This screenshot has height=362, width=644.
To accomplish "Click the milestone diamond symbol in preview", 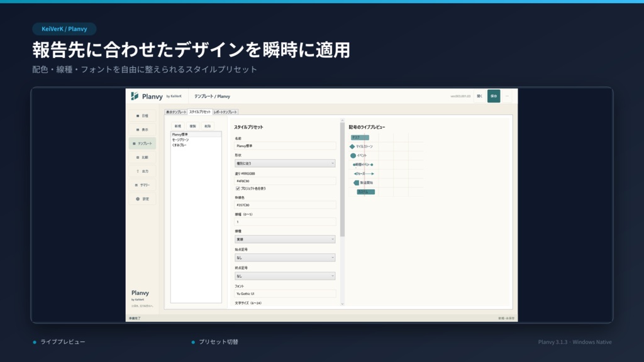I will click(x=352, y=146).
